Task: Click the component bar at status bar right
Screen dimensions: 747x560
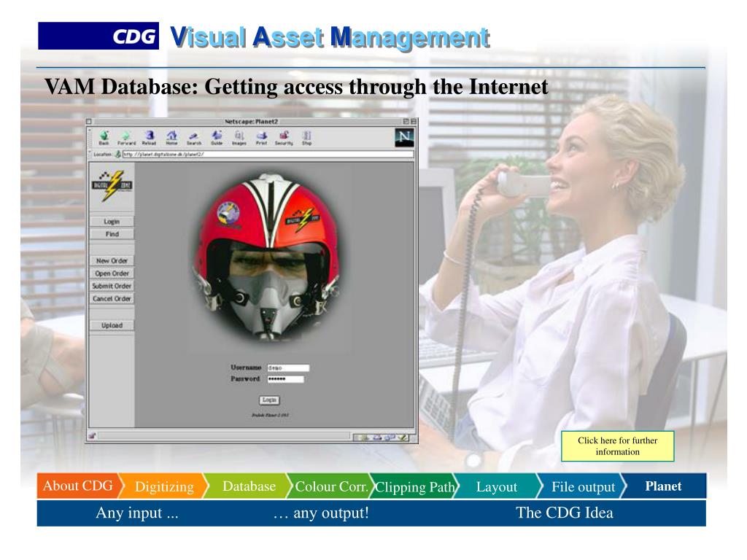Action: pos(381,437)
